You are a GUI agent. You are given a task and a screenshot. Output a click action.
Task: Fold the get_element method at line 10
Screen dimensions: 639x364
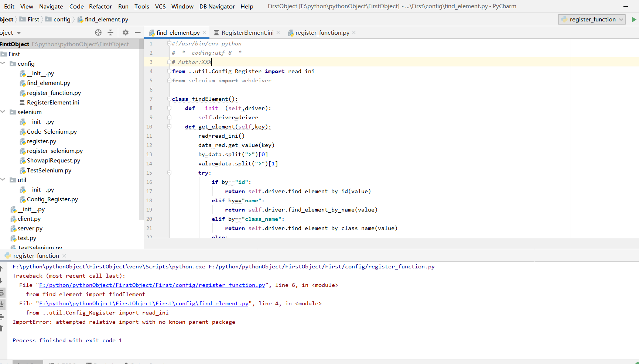tap(169, 127)
